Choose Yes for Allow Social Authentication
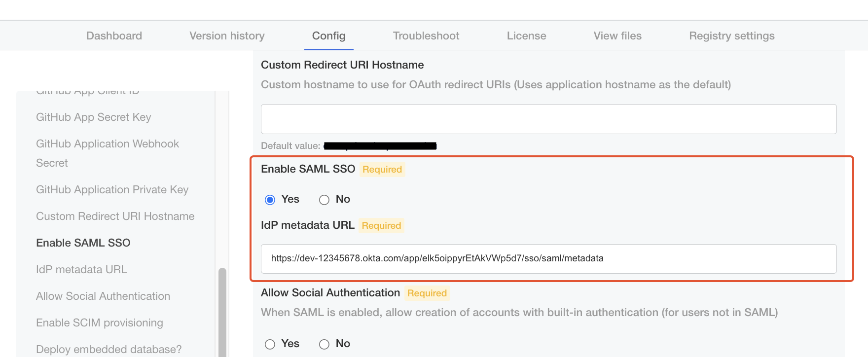 pos(270,344)
